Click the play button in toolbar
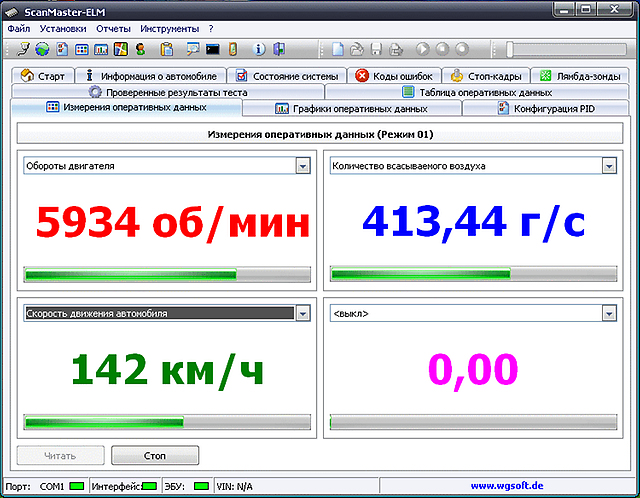640x498 pixels. pyautogui.click(x=422, y=49)
